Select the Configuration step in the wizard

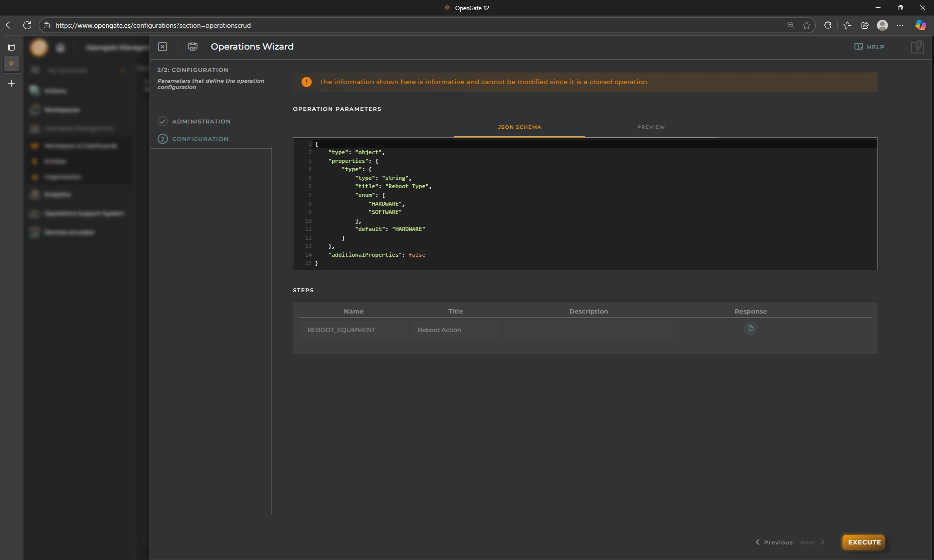pos(200,139)
